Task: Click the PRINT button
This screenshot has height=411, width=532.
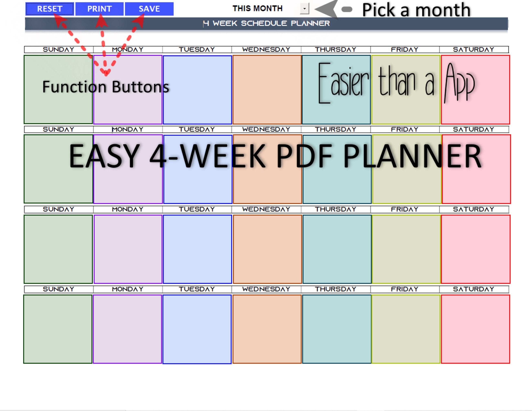Action: pyautogui.click(x=99, y=9)
